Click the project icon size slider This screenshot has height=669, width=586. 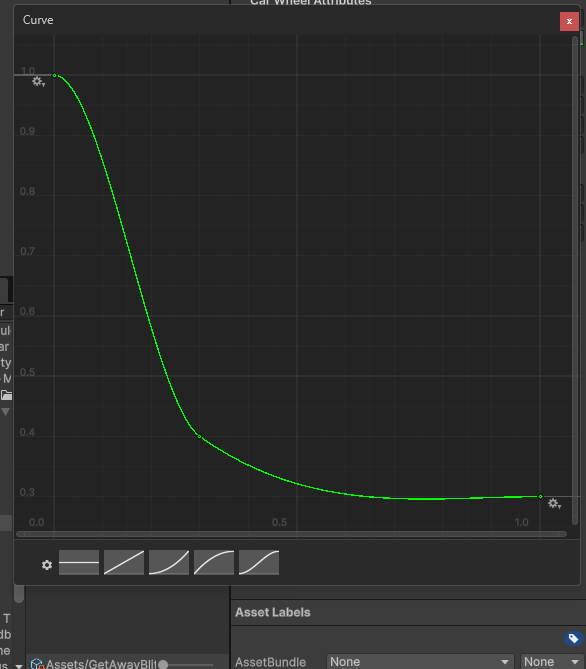click(x=186, y=664)
